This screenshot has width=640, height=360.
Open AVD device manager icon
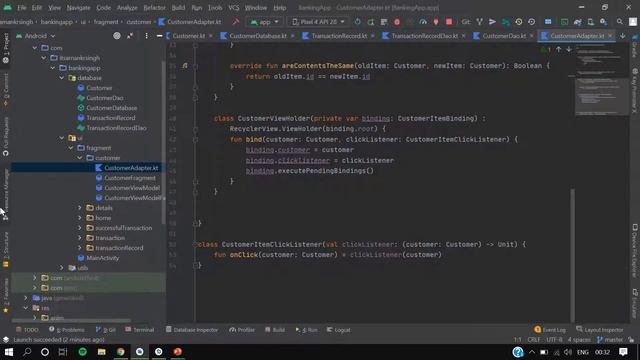click(591, 22)
